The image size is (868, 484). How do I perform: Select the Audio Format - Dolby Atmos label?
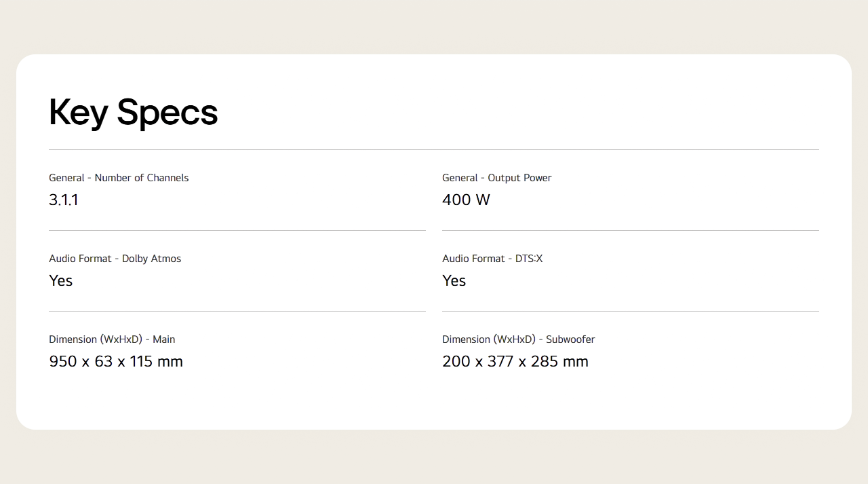[115, 259]
